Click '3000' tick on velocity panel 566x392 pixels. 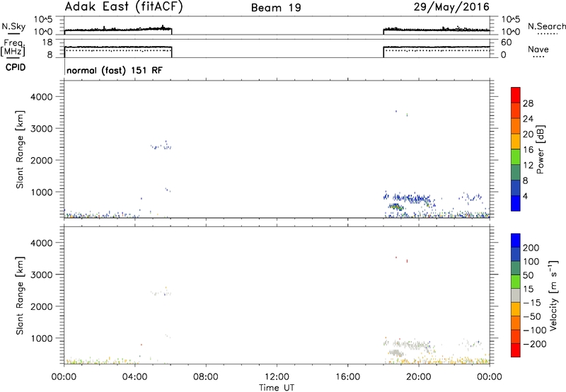42,275
